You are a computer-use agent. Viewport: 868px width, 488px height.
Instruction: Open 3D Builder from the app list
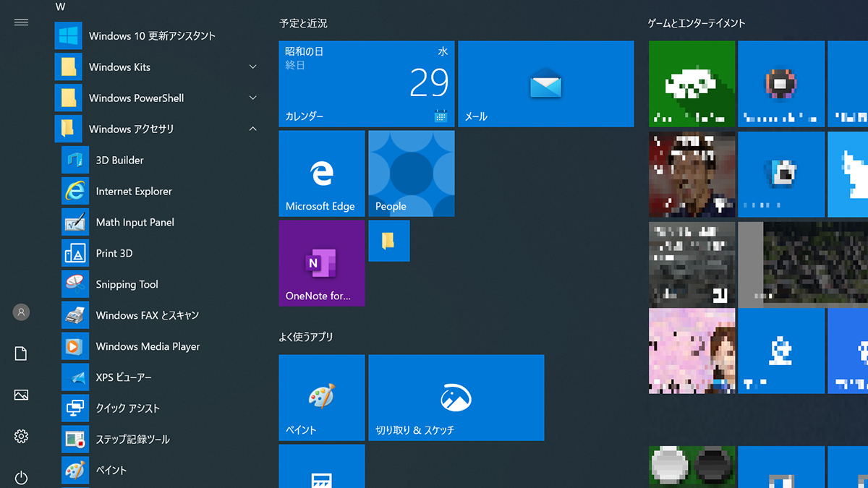[x=119, y=160]
